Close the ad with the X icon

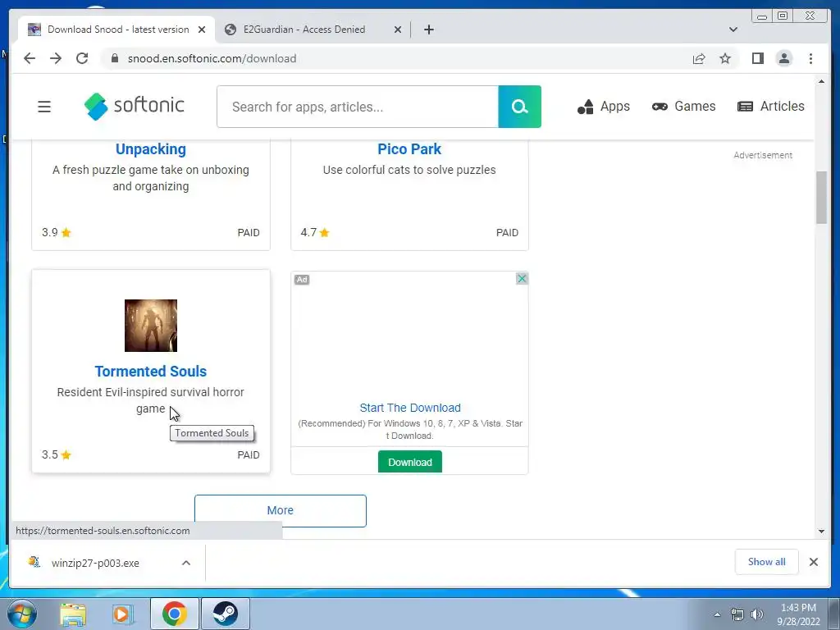(x=522, y=279)
